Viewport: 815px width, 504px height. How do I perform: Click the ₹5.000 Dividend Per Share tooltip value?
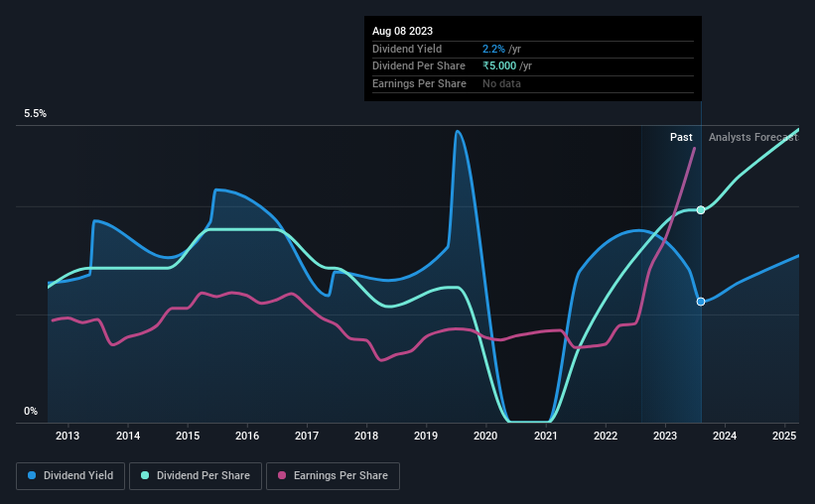pyautogui.click(x=499, y=66)
